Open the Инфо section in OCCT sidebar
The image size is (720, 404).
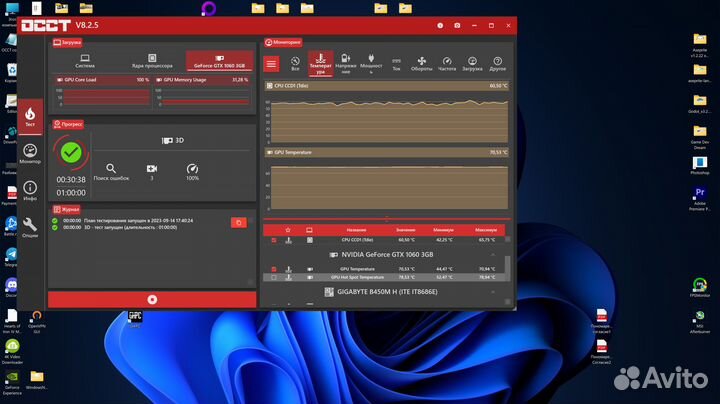click(x=30, y=191)
